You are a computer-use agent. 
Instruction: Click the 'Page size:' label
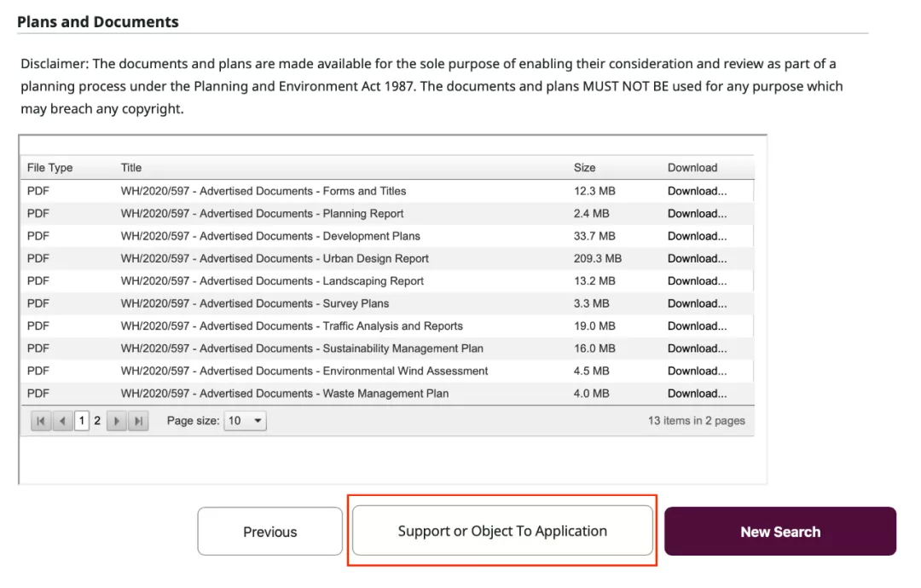click(x=193, y=421)
